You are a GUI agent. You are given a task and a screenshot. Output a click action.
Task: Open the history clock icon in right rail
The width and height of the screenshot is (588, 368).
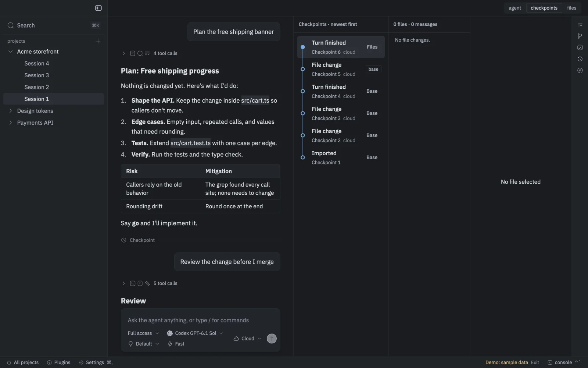pyautogui.click(x=580, y=59)
